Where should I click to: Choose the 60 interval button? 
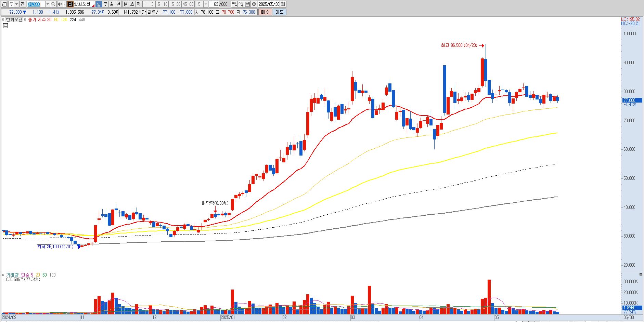pyautogui.click(x=191, y=4)
